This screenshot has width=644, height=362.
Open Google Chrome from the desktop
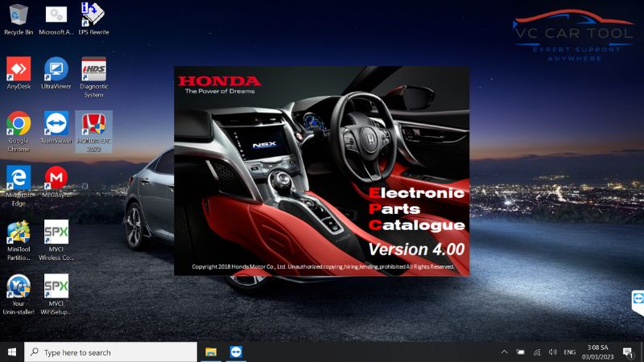(x=19, y=125)
